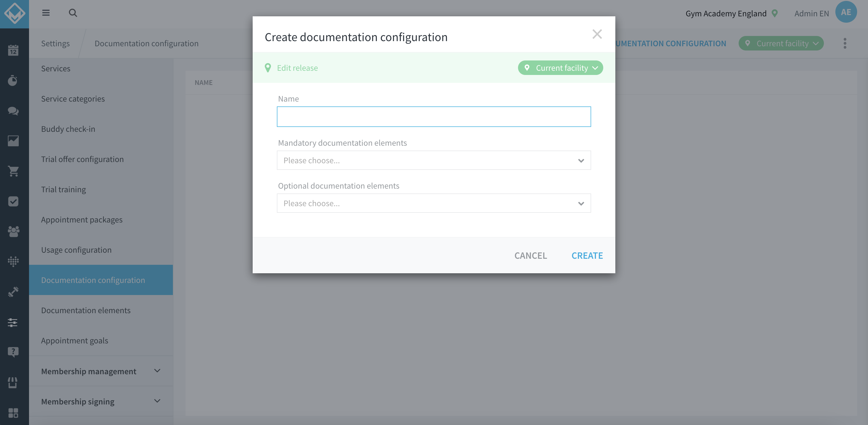
Task: Open the dashboard tiles sidebar icon
Action: point(13,413)
